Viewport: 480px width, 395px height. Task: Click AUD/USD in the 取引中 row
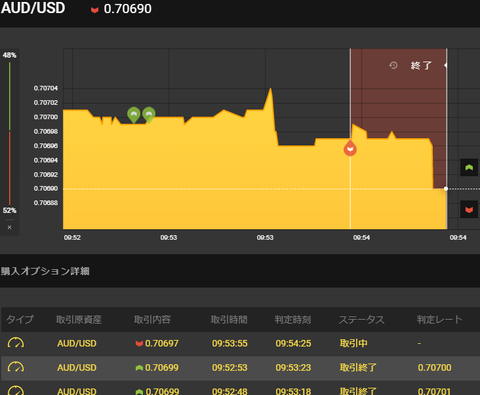[x=77, y=343]
